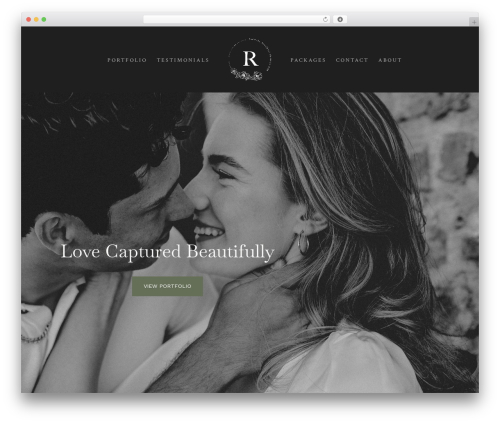Click the red close window button
500x423 pixels.
tap(29, 19)
